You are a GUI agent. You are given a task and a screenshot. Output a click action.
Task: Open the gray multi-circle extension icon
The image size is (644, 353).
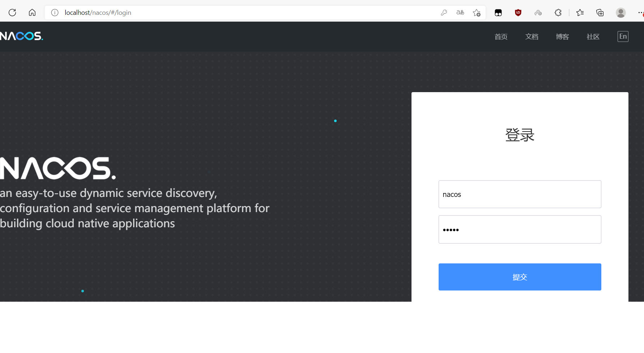(x=538, y=13)
